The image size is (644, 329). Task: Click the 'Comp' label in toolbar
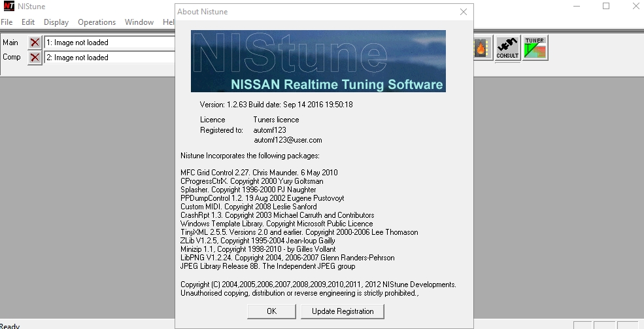coord(12,57)
